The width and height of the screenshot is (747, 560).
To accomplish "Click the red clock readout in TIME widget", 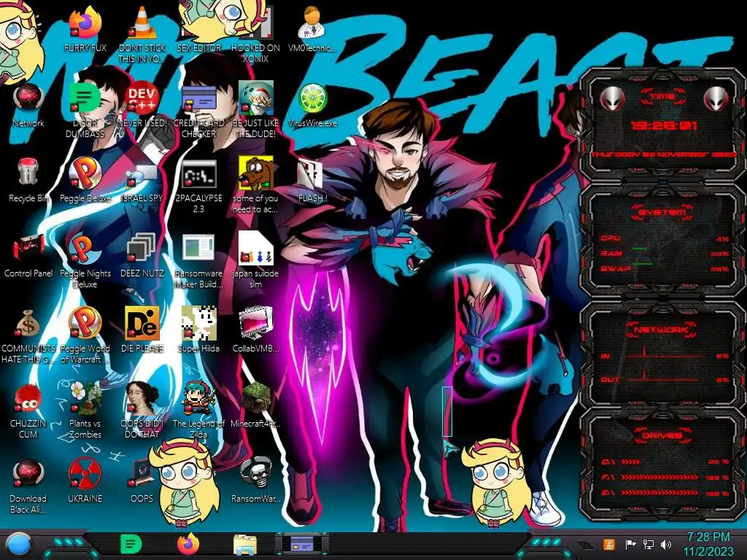I will pyautogui.click(x=664, y=125).
